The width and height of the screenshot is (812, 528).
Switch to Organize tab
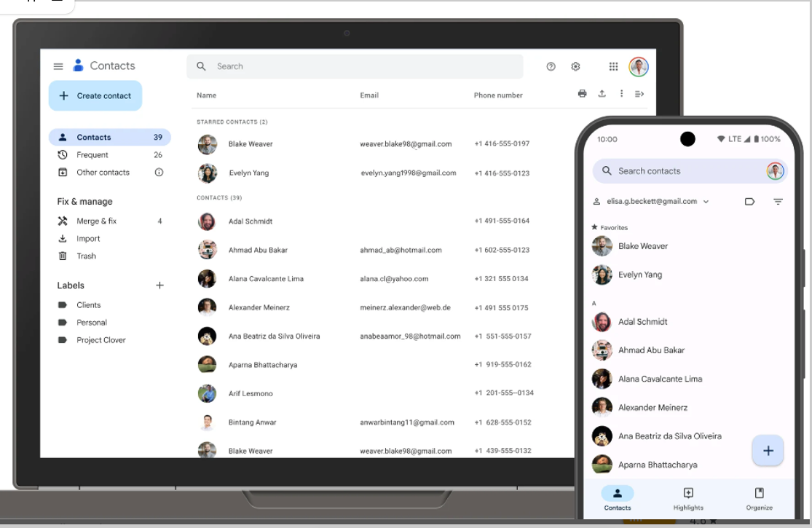point(759,498)
